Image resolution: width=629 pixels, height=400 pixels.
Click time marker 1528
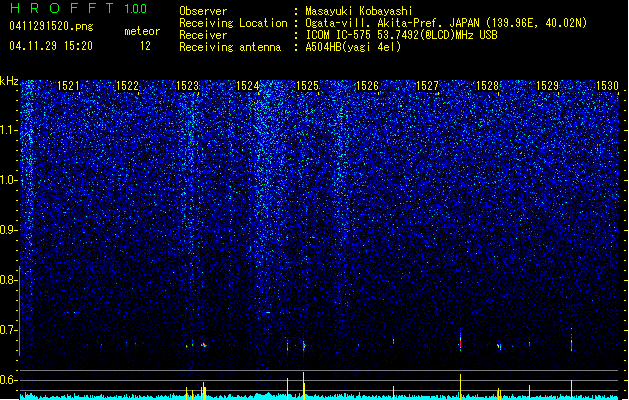(487, 86)
